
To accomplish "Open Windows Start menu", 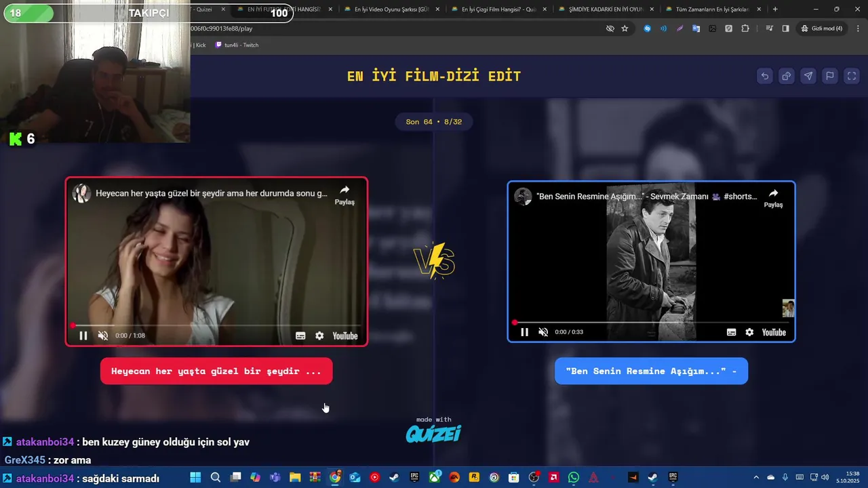I will [195, 477].
